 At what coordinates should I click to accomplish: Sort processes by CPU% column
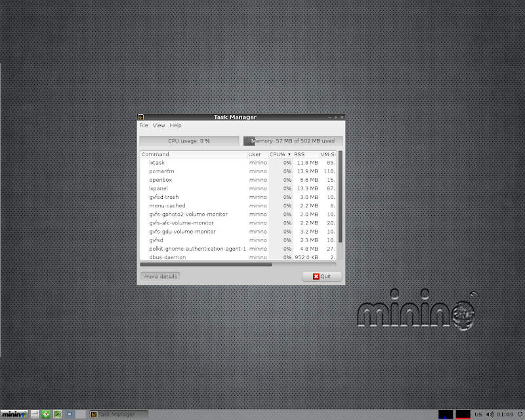[x=280, y=154]
